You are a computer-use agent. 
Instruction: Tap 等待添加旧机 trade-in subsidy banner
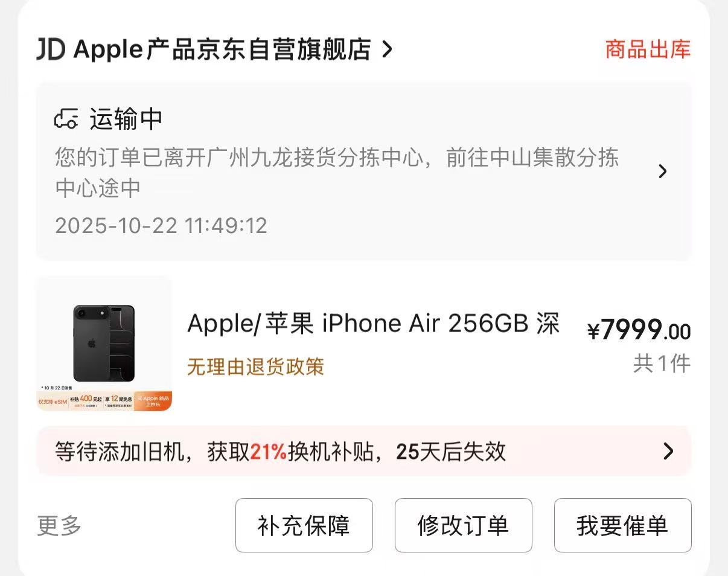point(364,451)
